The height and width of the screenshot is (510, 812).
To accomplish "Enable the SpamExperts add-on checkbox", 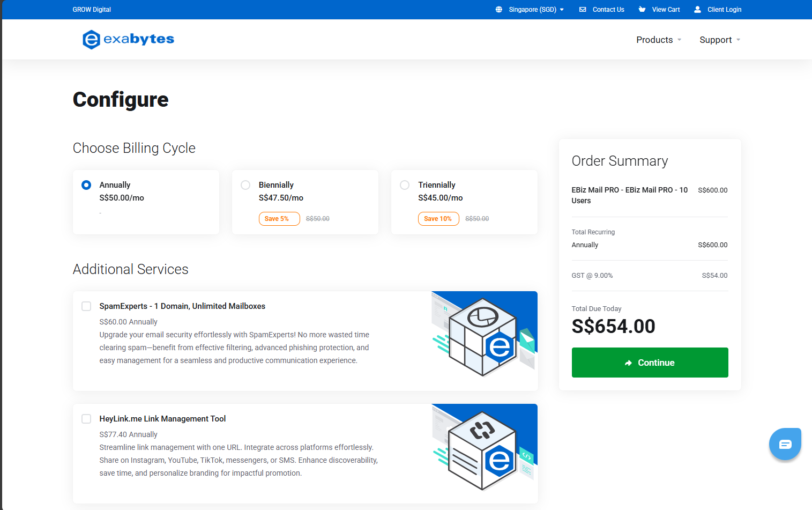I will [x=86, y=306].
